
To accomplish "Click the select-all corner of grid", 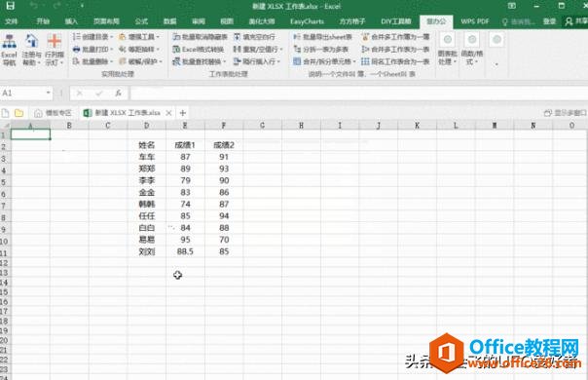I will [5, 126].
